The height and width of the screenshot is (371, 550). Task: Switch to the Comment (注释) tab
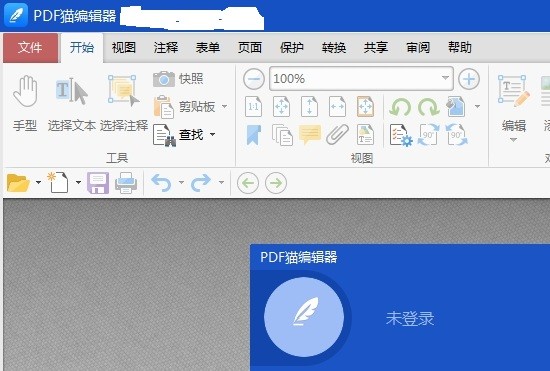tap(166, 48)
